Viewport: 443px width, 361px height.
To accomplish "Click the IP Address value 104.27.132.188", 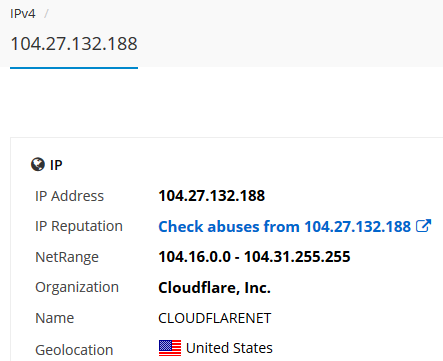I will point(212,196).
